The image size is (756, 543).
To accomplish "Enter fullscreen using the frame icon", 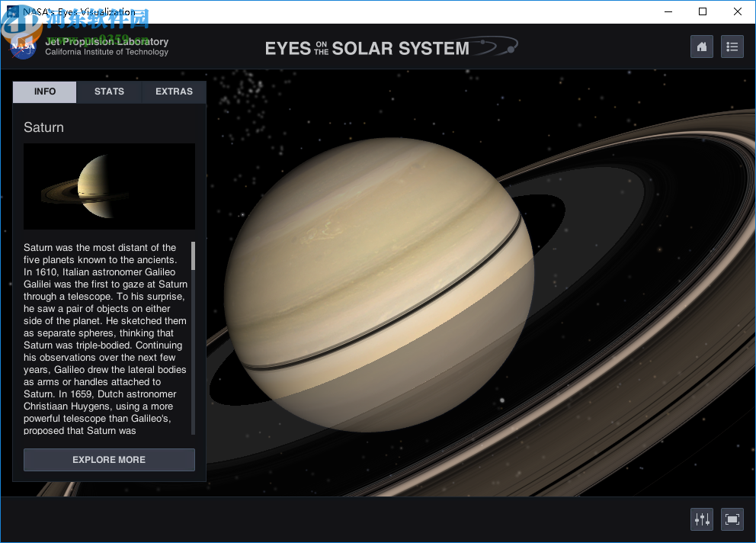I will pyautogui.click(x=732, y=519).
